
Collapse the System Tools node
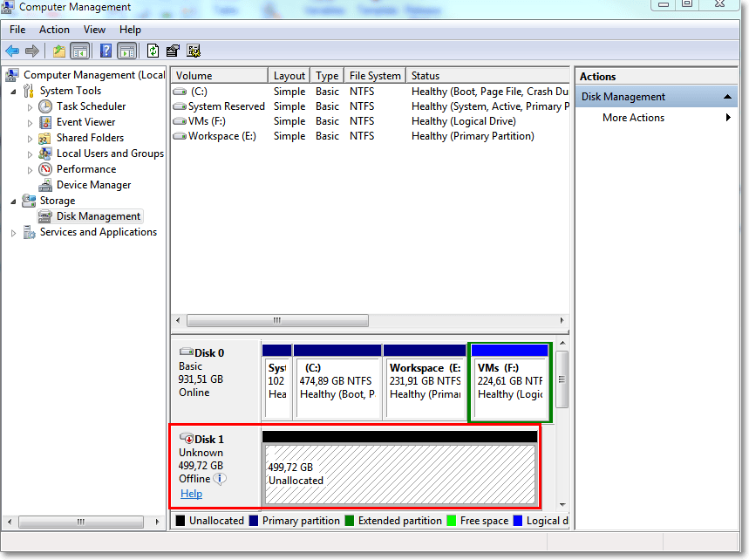pos(13,91)
